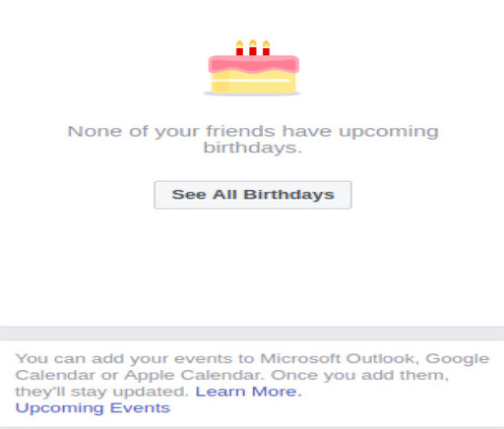Click the pink frosting of the cake
The width and height of the screenshot is (504, 429).
pyautogui.click(x=254, y=64)
